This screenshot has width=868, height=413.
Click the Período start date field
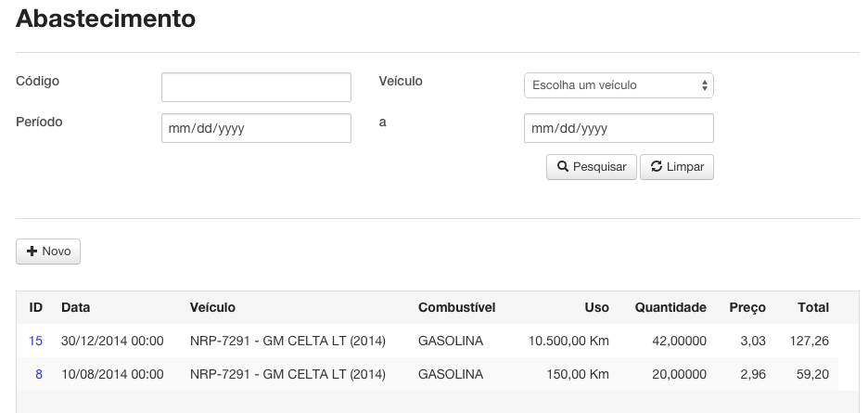[256, 128]
